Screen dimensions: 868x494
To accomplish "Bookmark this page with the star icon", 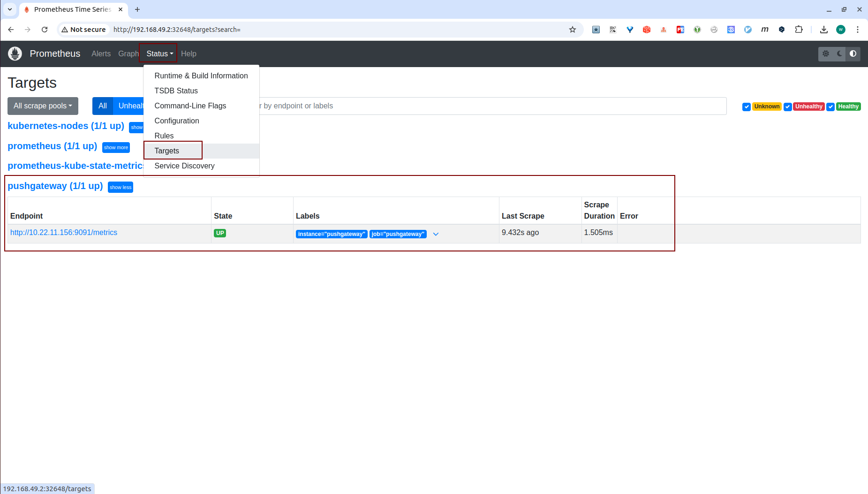I will click(x=573, y=30).
